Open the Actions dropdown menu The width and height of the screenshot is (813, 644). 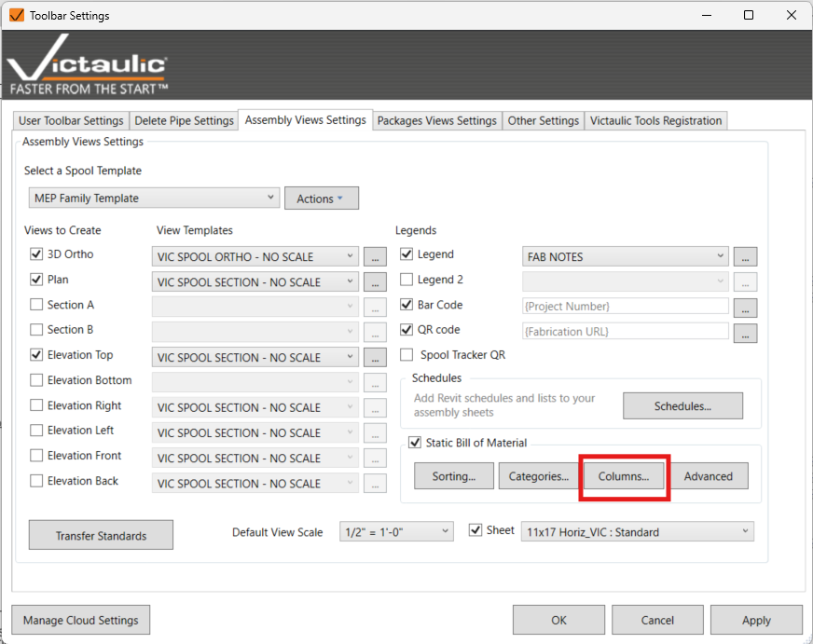321,199
